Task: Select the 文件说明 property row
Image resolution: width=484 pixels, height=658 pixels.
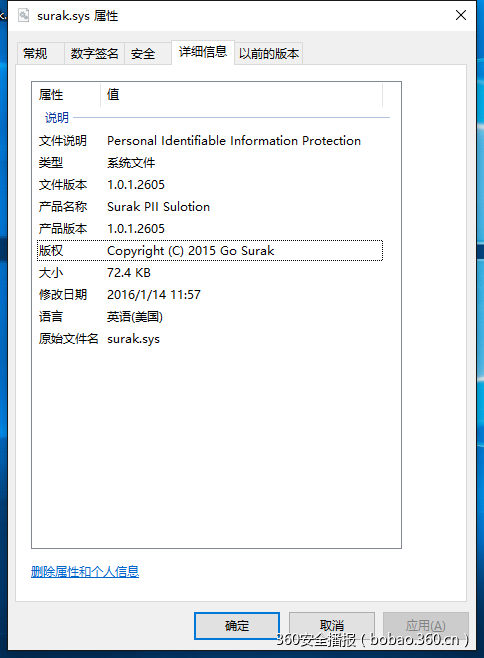Action: (x=210, y=141)
